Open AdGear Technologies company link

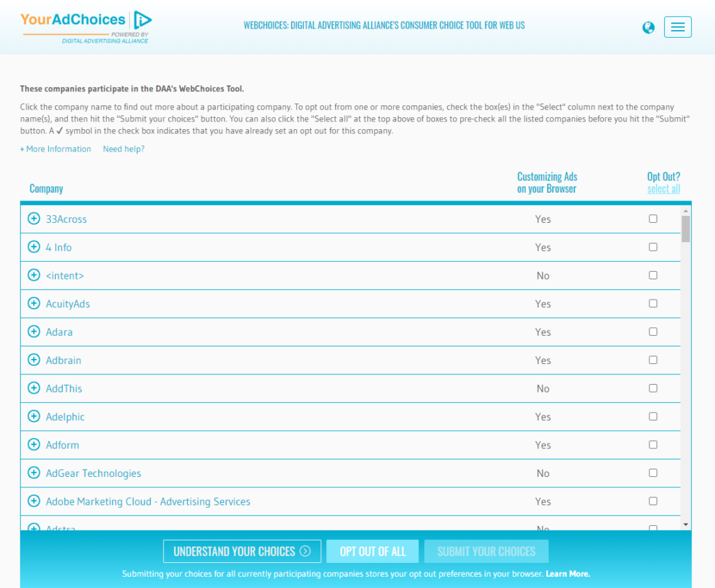pos(94,473)
